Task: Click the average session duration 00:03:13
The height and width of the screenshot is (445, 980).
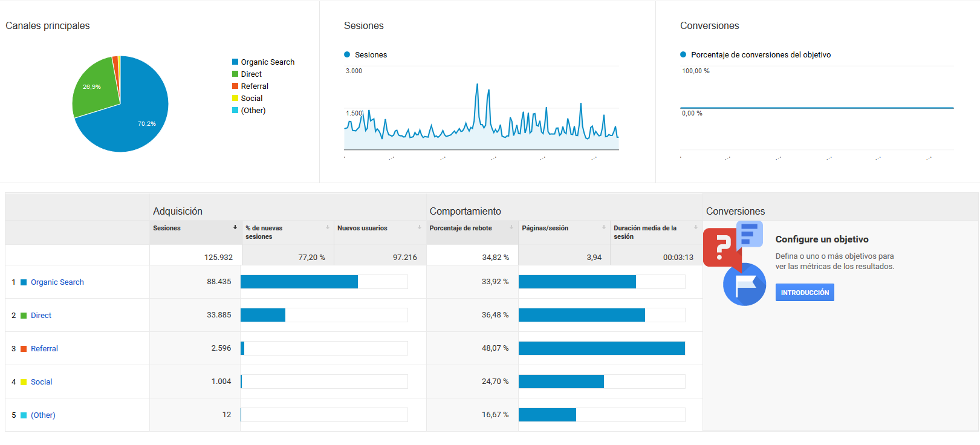Action: coord(678,257)
